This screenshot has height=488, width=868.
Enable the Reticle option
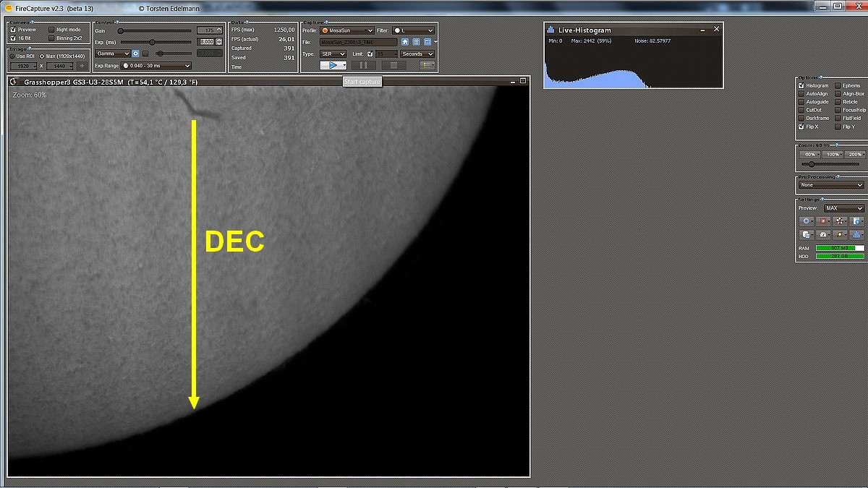pos(838,102)
